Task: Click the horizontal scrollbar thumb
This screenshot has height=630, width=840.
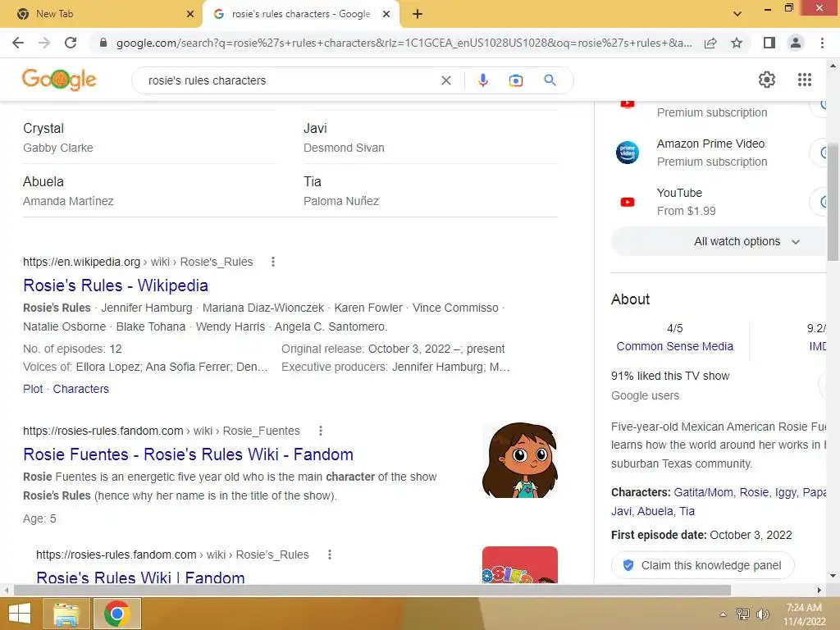Action: click(372, 591)
